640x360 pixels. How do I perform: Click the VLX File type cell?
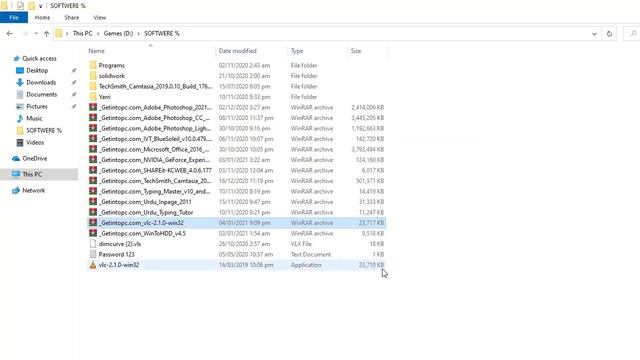[301, 244]
